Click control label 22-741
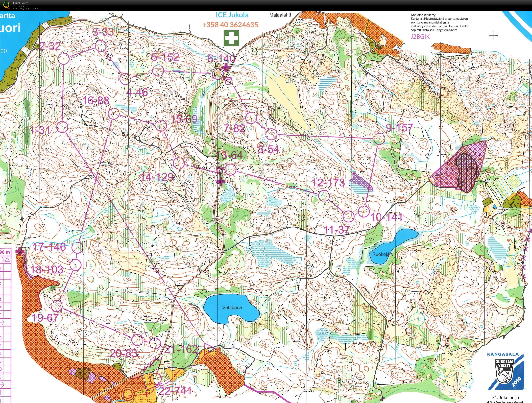 point(175,391)
